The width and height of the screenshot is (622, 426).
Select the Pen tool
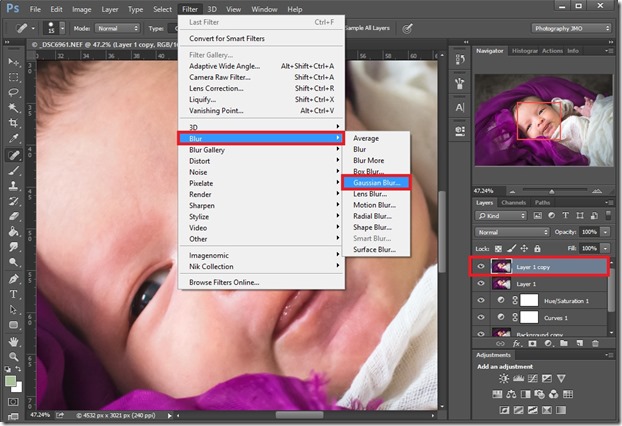click(x=13, y=279)
